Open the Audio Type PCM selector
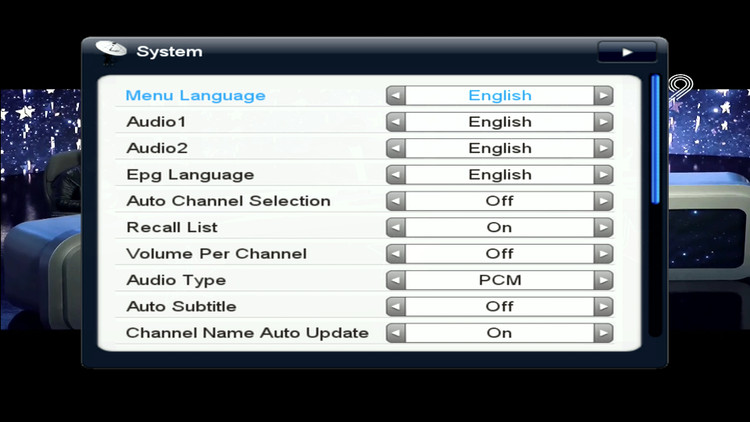The width and height of the screenshot is (750, 422). [x=499, y=280]
